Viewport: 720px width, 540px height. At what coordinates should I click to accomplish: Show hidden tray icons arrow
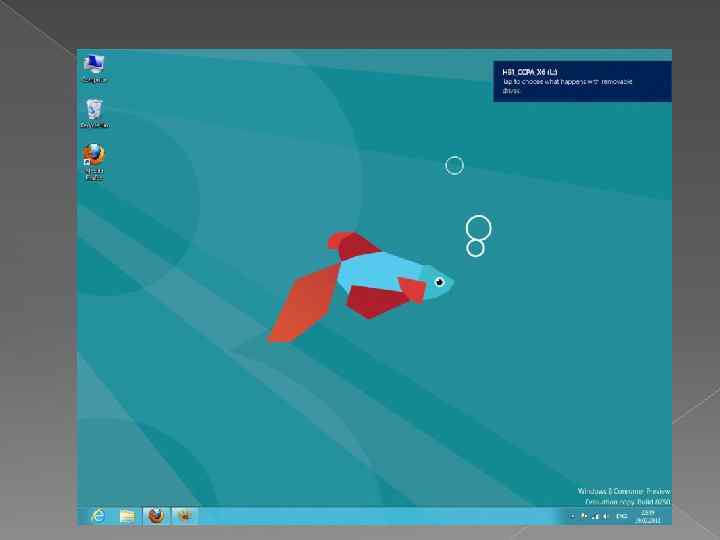572,516
